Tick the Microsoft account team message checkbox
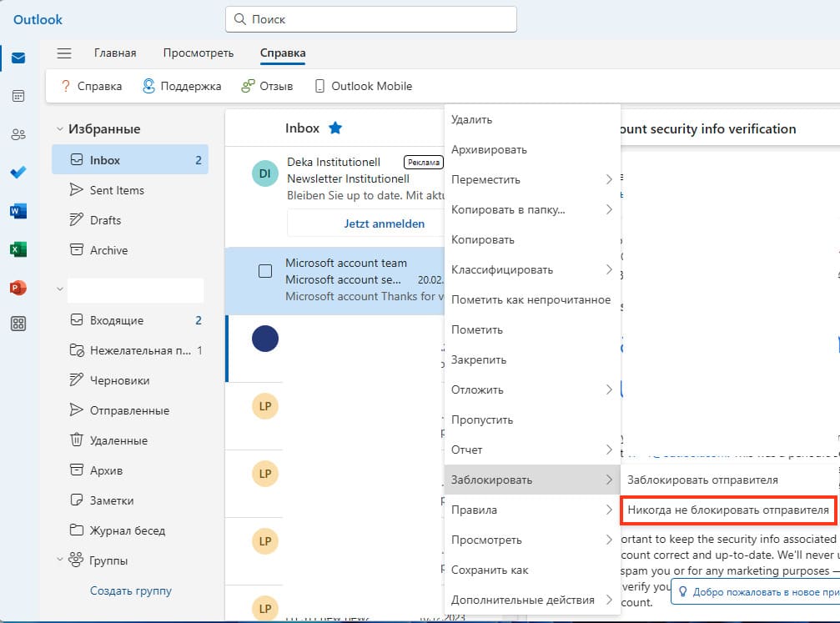 coord(265,271)
